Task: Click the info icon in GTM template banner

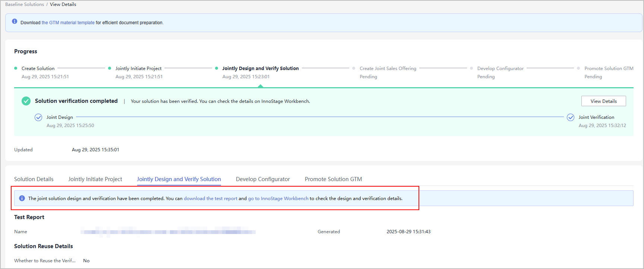Action: pyautogui.click(x=15, y=22)
